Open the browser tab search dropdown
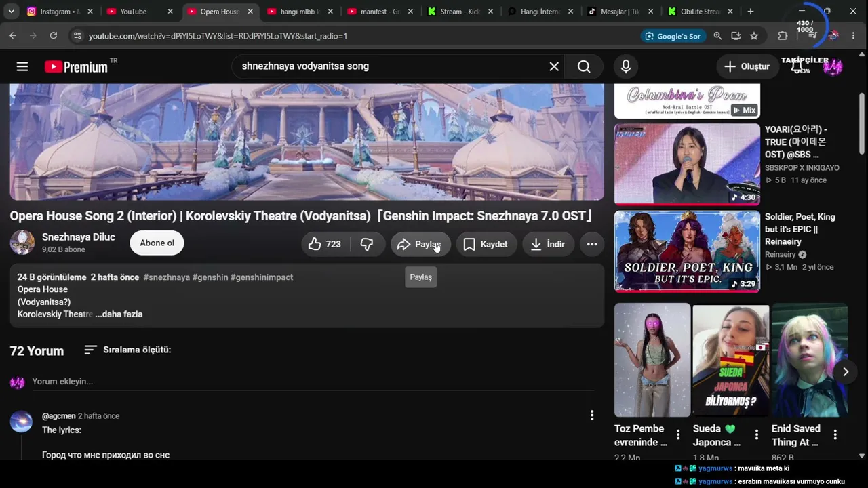868x488 pixels. coord(11,12)
